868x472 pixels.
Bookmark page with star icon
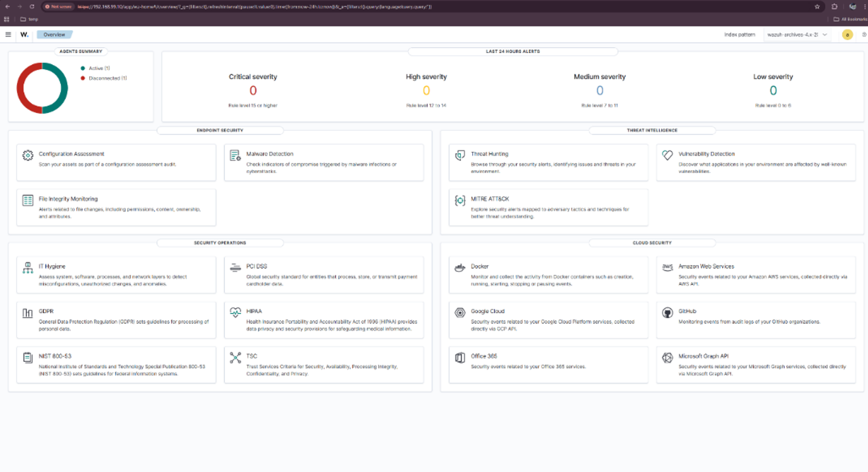[817, 6]
